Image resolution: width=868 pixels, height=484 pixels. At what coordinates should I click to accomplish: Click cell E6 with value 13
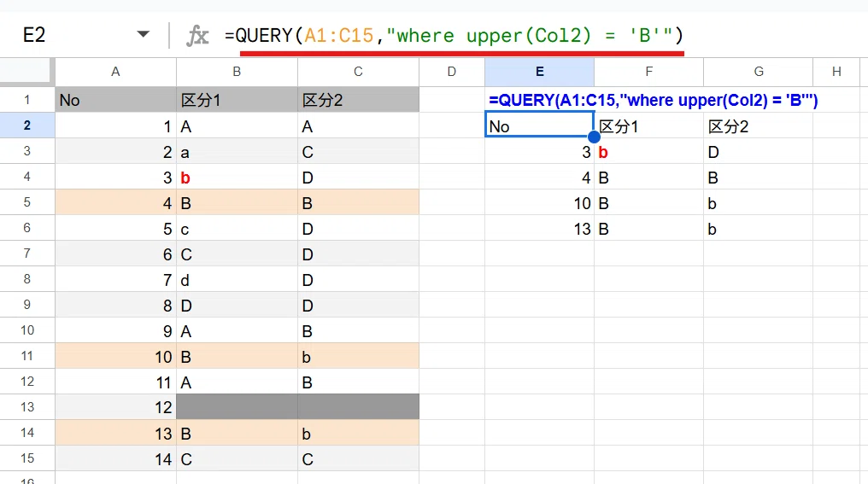pyautogui.click(x=539, y=228)
